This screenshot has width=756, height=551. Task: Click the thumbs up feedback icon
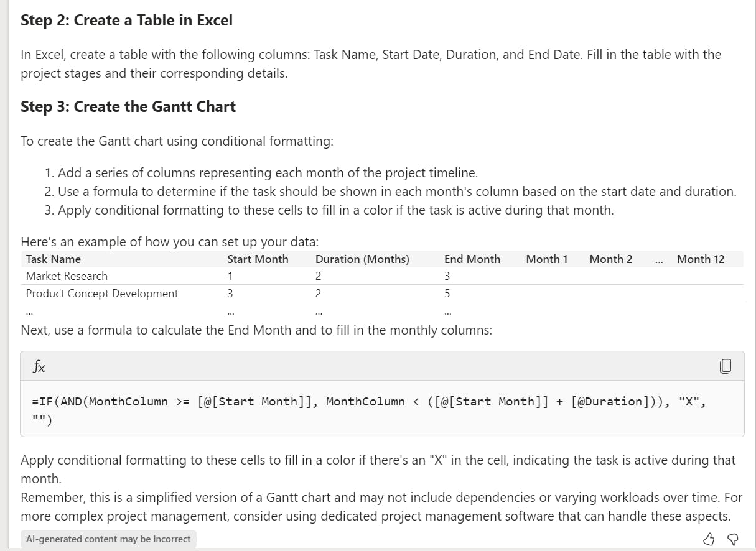point(709,539)
